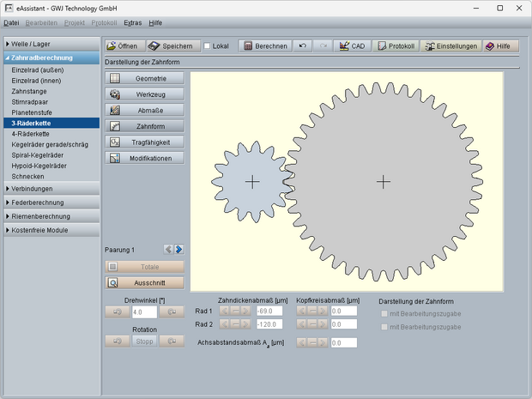Toggle the Lokal checkbox

pyautogui.click(x=209, y=46)
